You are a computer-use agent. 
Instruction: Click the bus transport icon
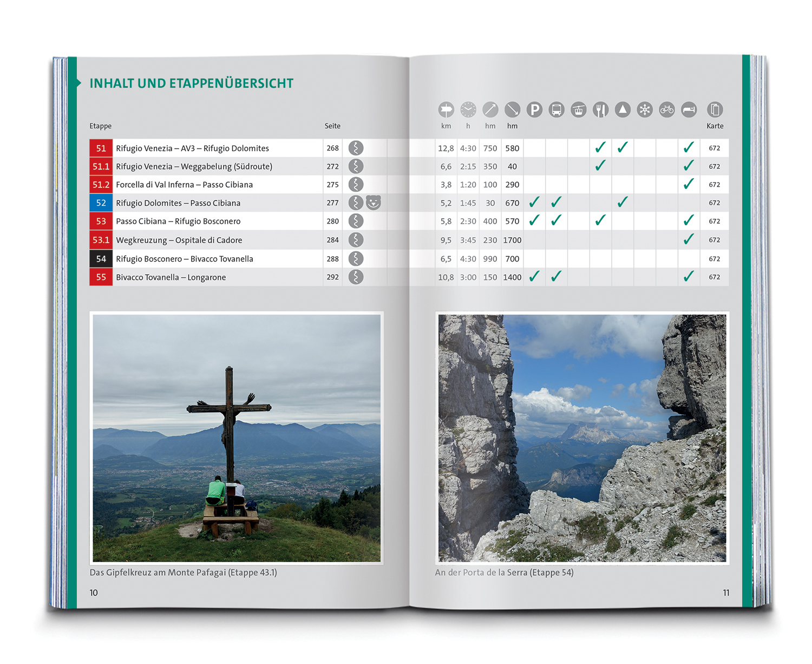(x=556, y=110)
